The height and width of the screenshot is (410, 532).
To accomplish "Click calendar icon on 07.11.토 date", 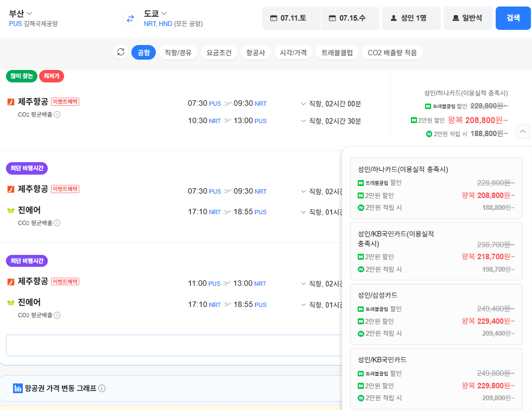I will (274, 18).
